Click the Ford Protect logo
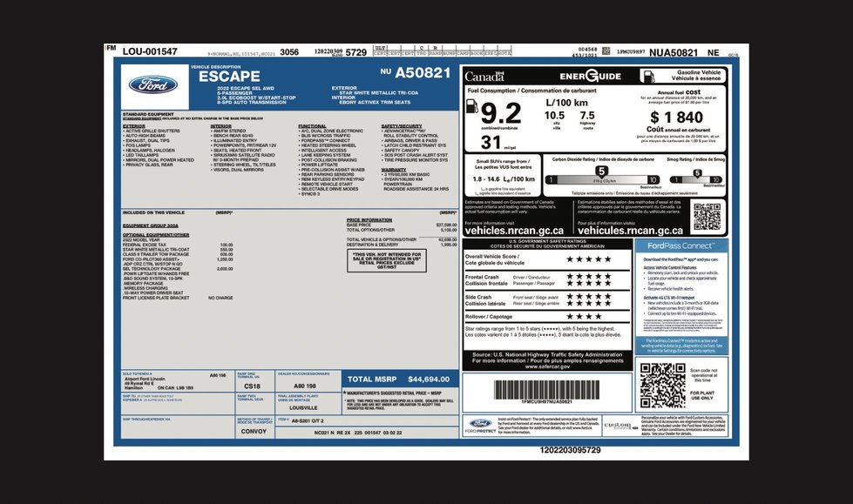Viewport: 853px width, 504px height. 480,425
